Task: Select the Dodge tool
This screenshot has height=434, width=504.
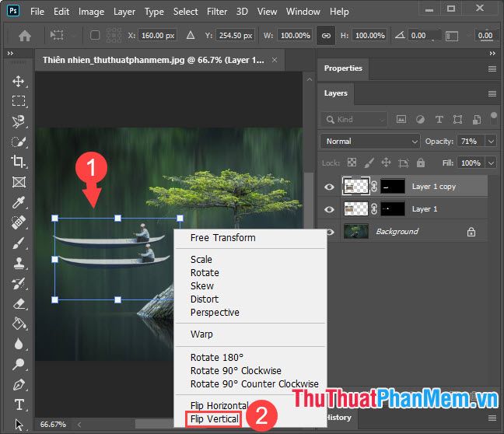Action: 19,364
